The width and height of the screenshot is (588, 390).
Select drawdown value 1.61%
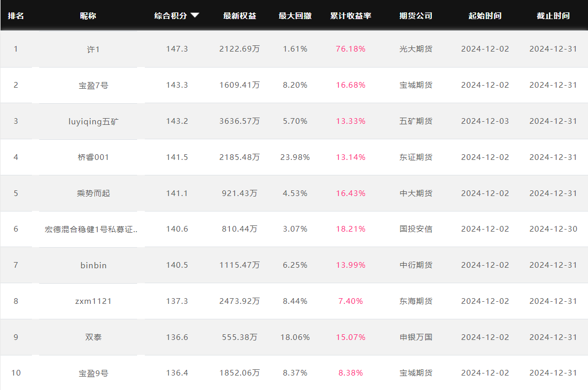(x=295, y=49)
